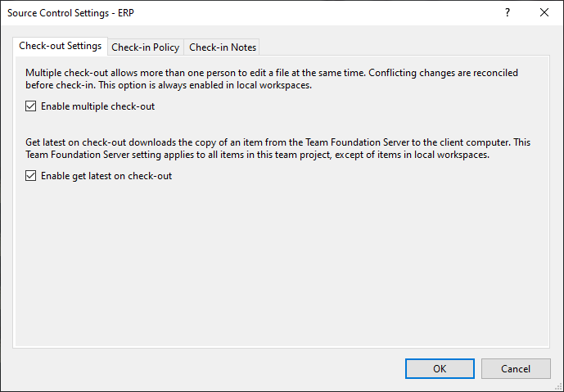Uncheck the Enable multiple check-out checkbox

[x=30, y=106]
